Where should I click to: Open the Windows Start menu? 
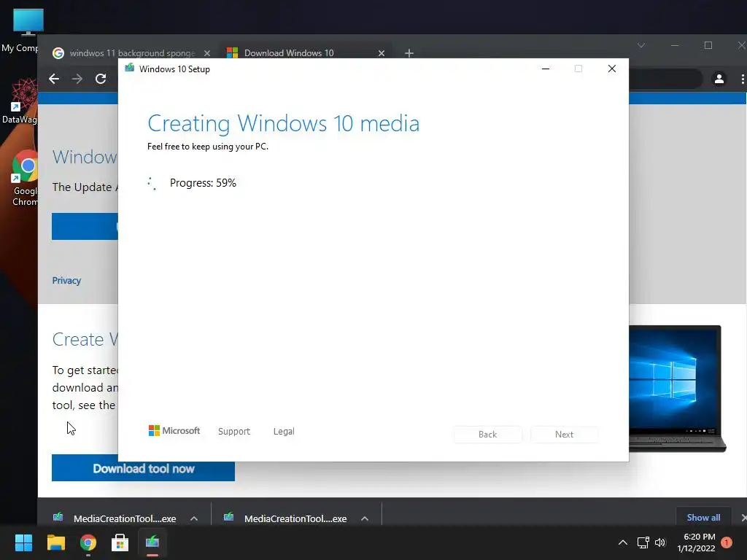coord(23,542)
